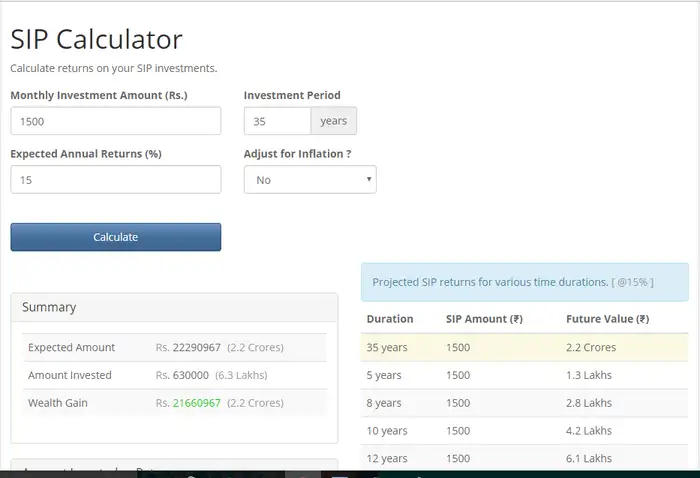Click the Duration column header
Image resolution: width=700 pixels, height=478 pixels.
pos(390,319)
